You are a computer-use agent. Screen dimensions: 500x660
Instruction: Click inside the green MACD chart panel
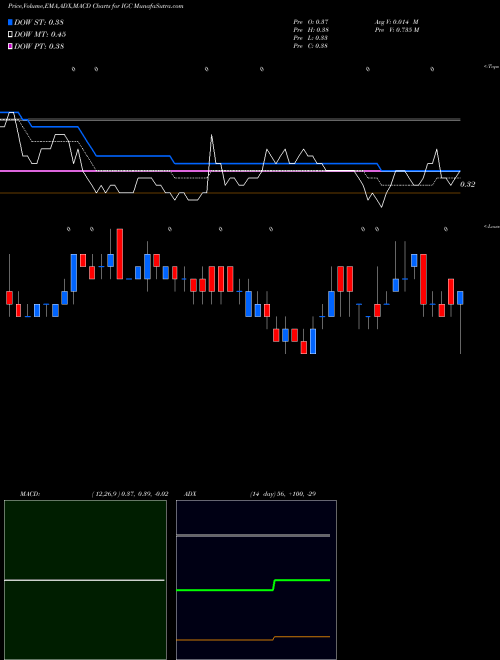click(85, 580)
